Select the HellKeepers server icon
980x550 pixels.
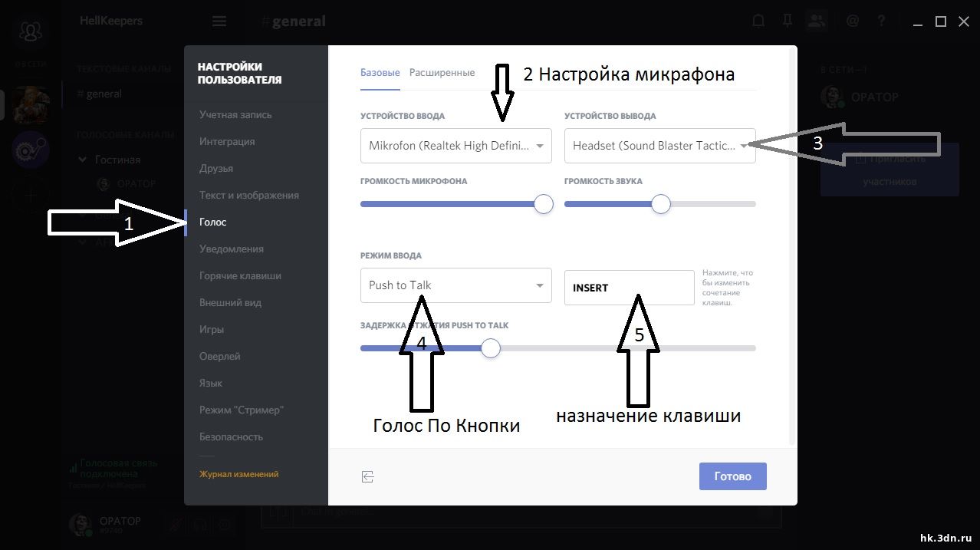tap(31, 105)
